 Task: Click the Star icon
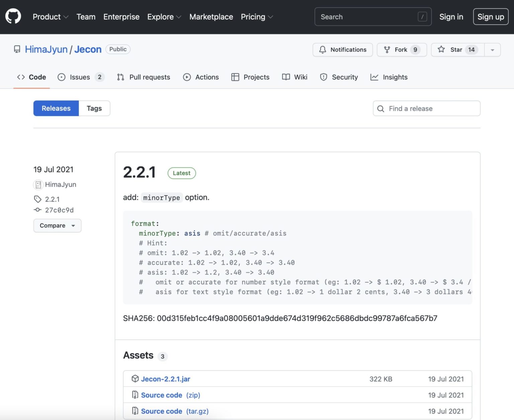click(441, 49)
